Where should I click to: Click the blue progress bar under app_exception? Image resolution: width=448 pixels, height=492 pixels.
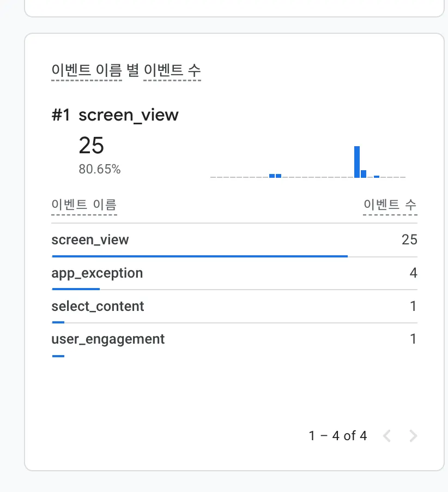tap(76, 289)
